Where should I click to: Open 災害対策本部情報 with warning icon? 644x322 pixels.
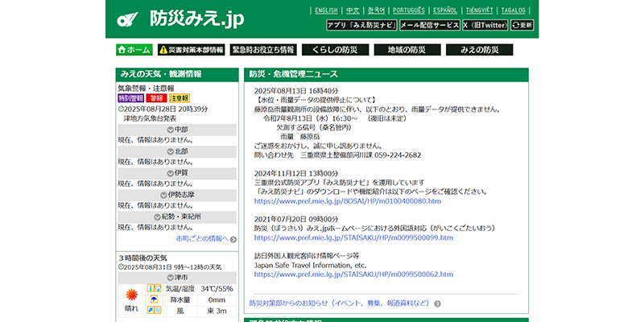pyautogui.click(x=192, y=50)
